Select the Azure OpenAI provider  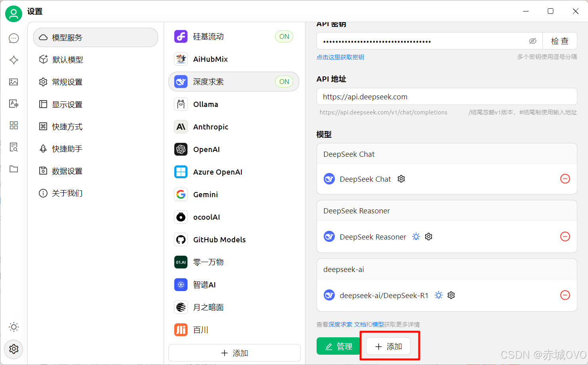234,172
